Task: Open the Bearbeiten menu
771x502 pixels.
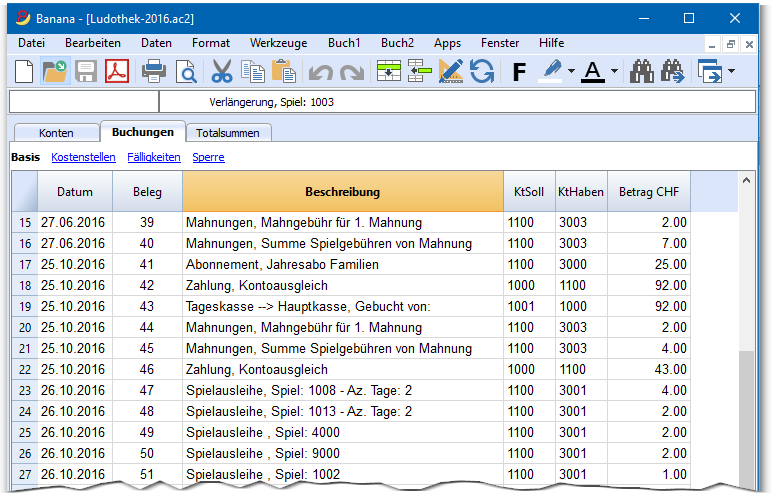Action: pos(92,43)
